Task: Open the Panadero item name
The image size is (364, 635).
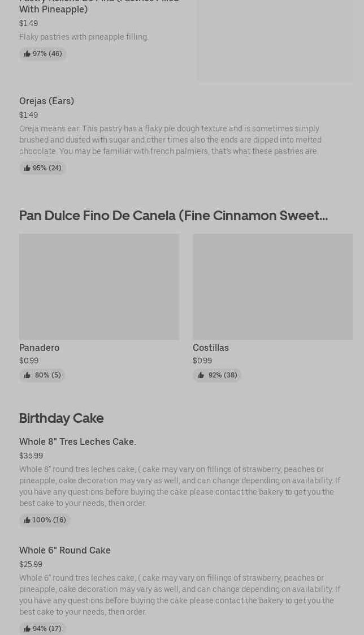Action: 39,348
